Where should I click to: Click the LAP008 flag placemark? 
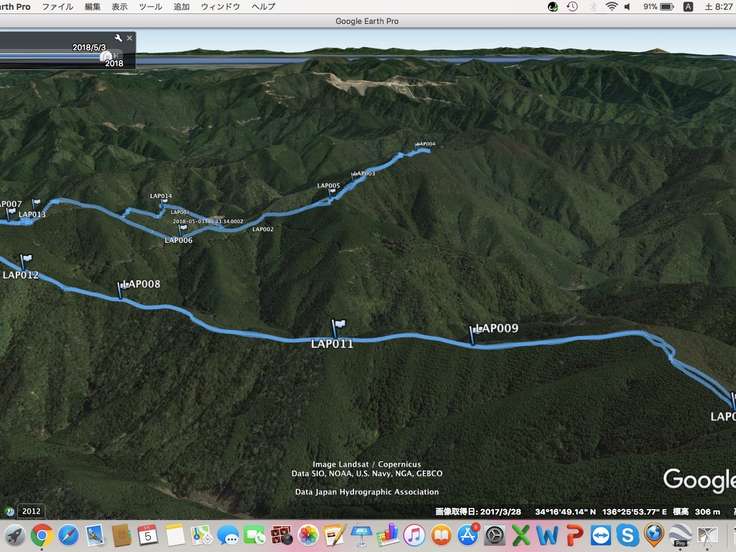tap(123, 288)
